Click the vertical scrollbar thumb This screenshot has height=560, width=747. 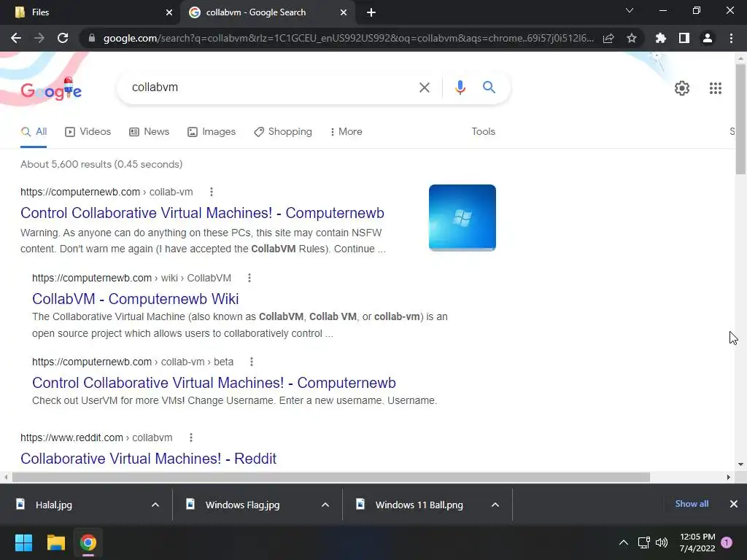pos(740,119)
